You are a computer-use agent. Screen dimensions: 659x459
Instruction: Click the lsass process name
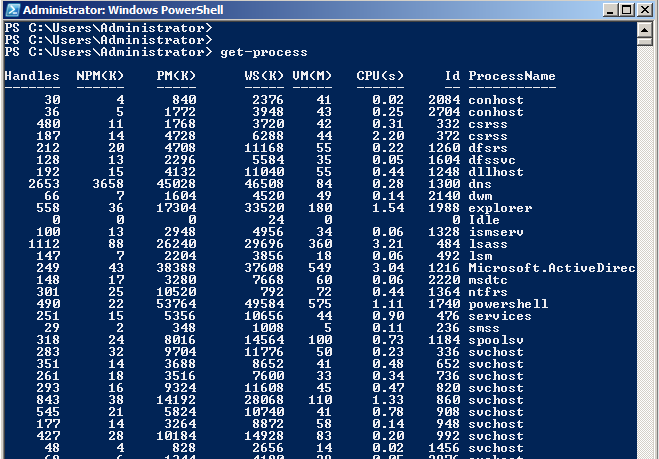488,244
